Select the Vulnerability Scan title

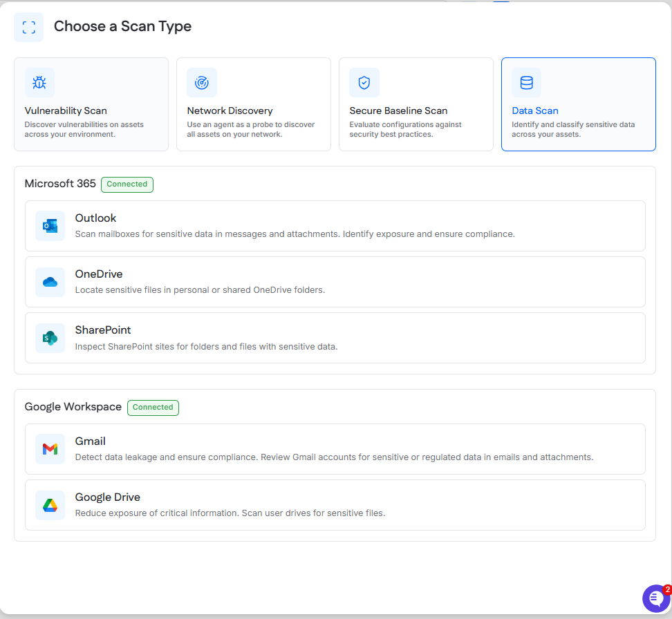66,111
